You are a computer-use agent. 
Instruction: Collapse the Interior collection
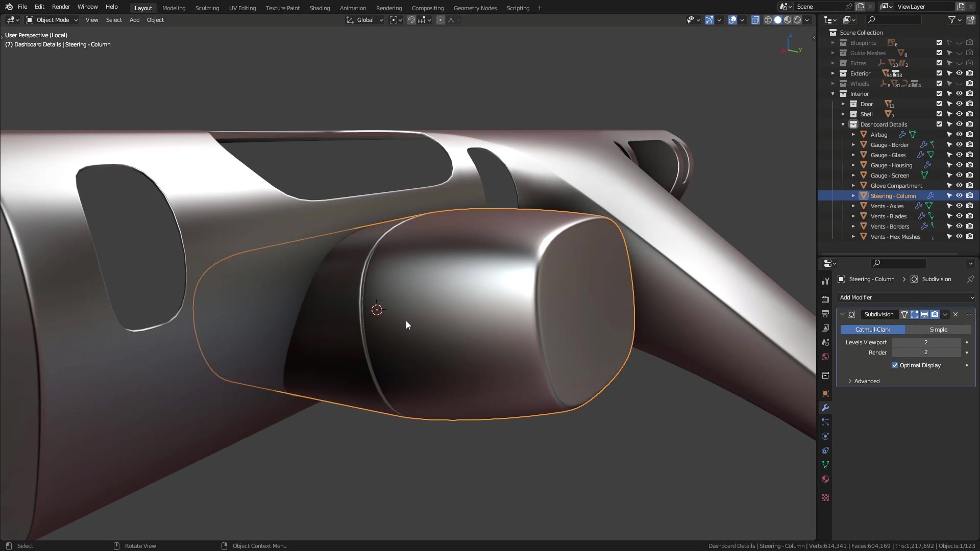833,94
